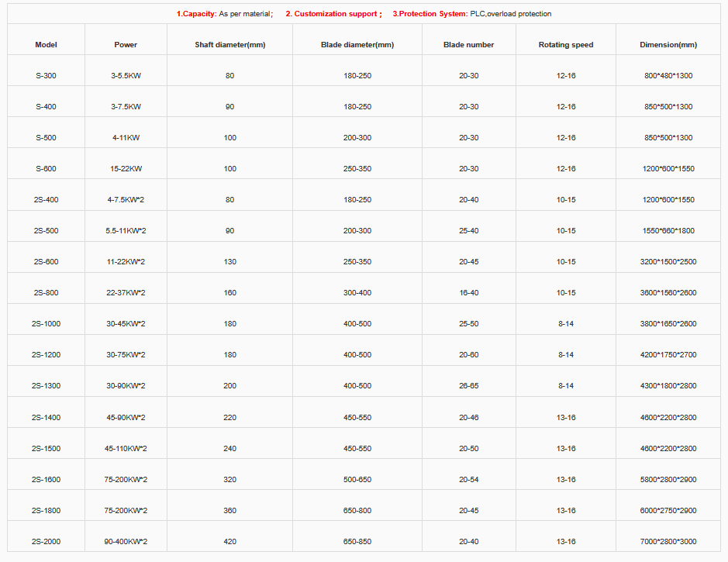728x562 pixels.
Task: Click the Blade number header
Action: 468,45
